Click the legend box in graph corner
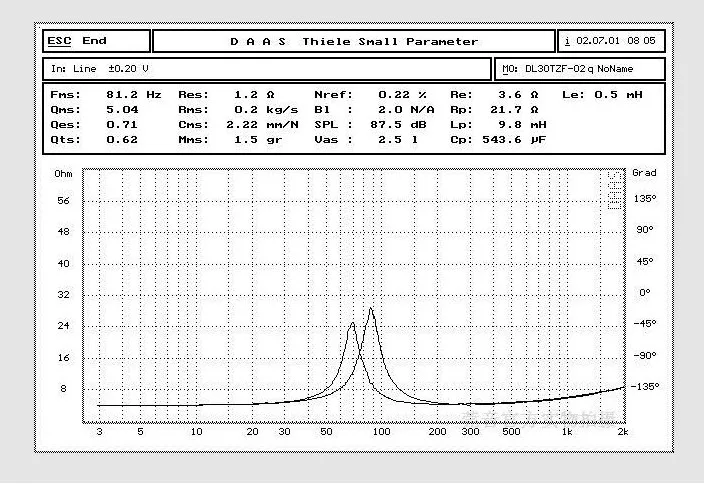Image resolution: width=704 pixels, height=484 pixels. tap(614, 190)
